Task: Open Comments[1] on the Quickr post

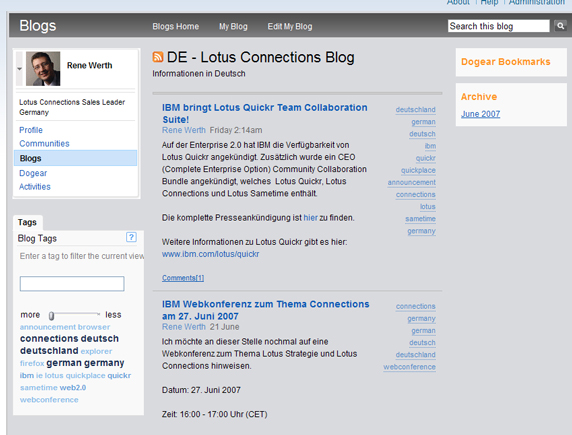Action: click(x=183, y=278)
